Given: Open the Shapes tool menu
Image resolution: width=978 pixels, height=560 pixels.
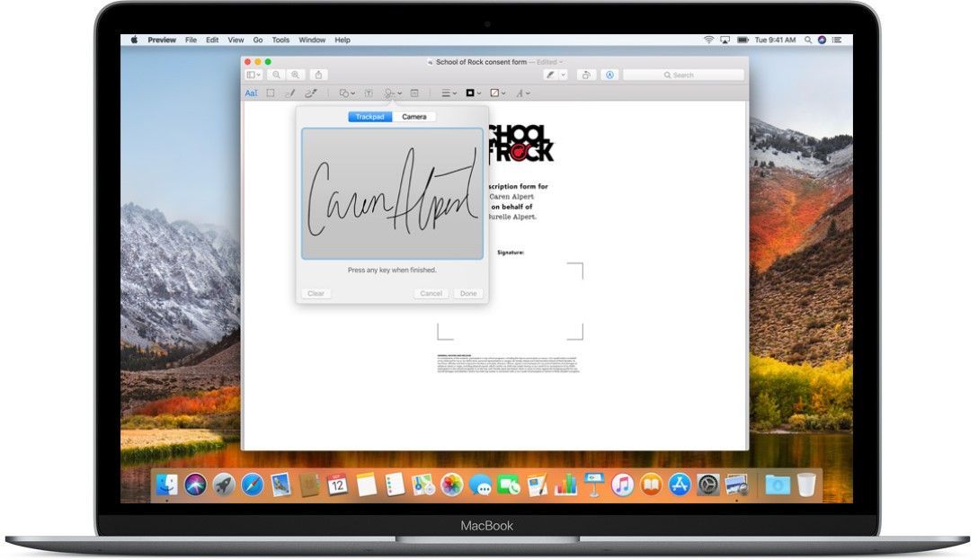Looking at the screenshot, I should (x=347, y=93).
